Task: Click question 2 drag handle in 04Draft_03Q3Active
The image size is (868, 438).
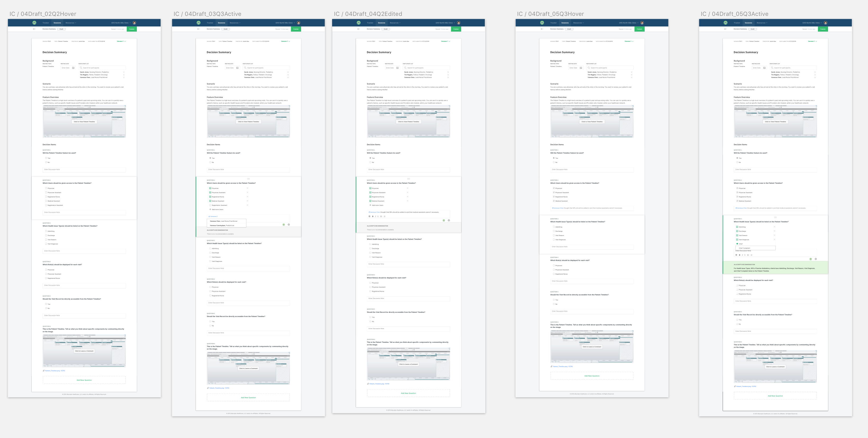Action: point(248,179)
